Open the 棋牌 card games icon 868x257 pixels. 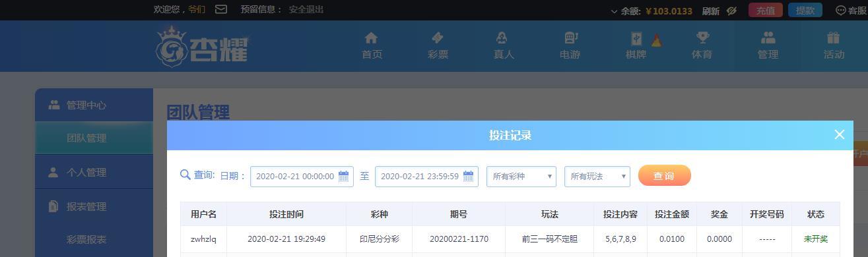[x=636, y=38]
